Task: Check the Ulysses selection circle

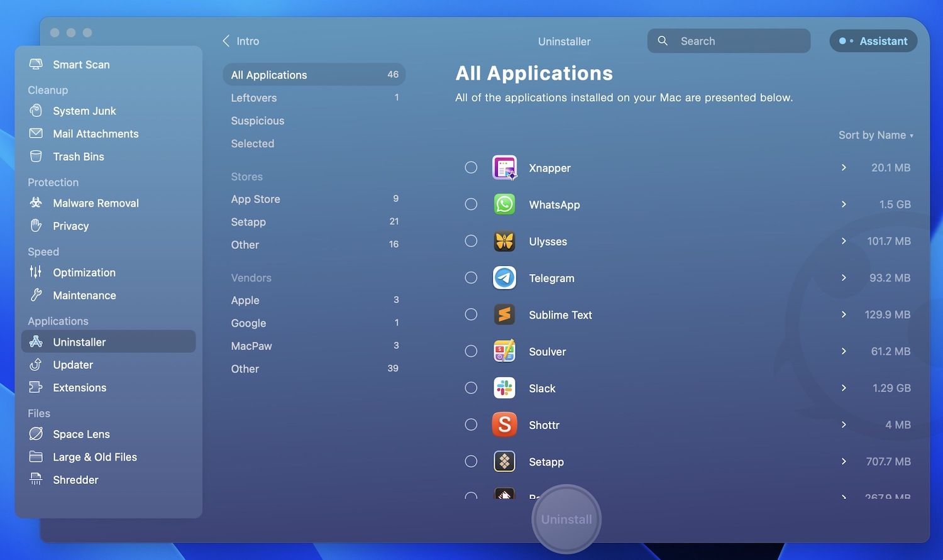Action: (x=471, y=241)
